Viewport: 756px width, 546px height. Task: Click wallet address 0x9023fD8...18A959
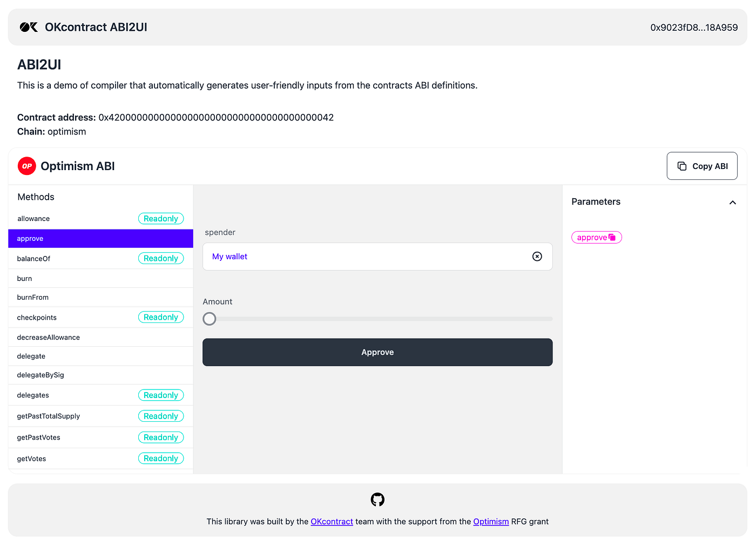click(x=694, y=28)
